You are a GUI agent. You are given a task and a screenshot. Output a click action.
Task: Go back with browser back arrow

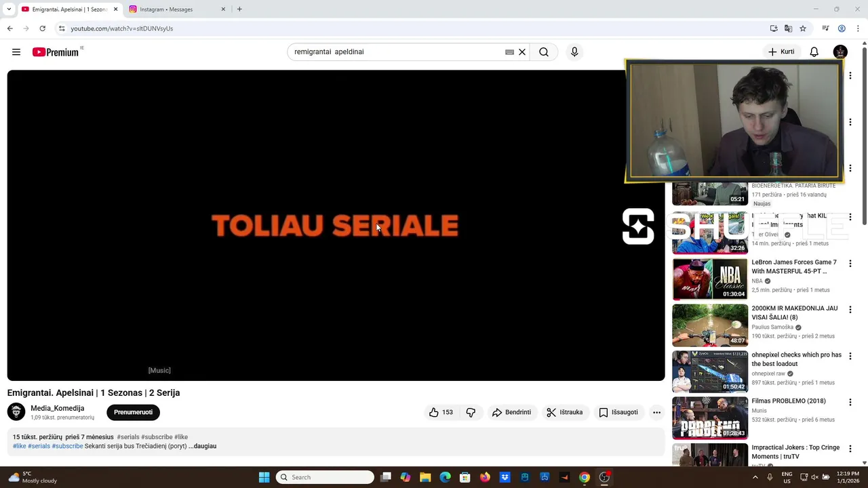click(9, 28)
